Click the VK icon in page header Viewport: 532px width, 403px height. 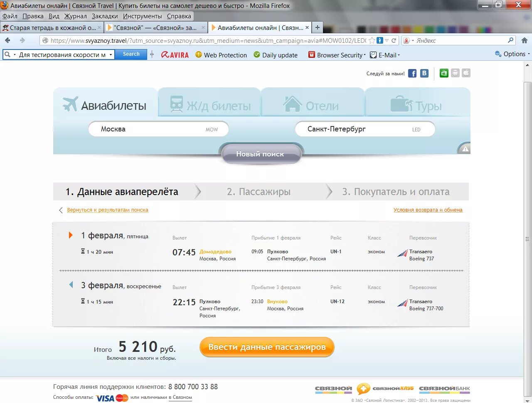point(424,73)
